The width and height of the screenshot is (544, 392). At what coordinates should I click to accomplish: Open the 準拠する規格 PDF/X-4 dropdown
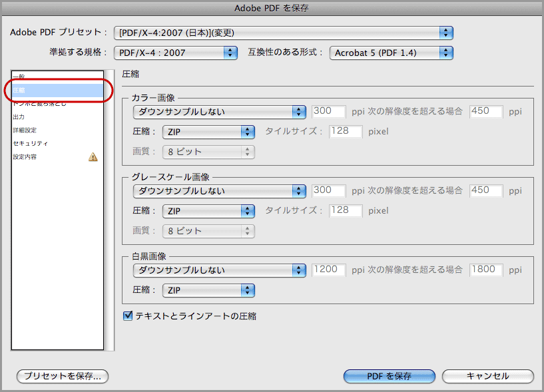tap(176, 53)
